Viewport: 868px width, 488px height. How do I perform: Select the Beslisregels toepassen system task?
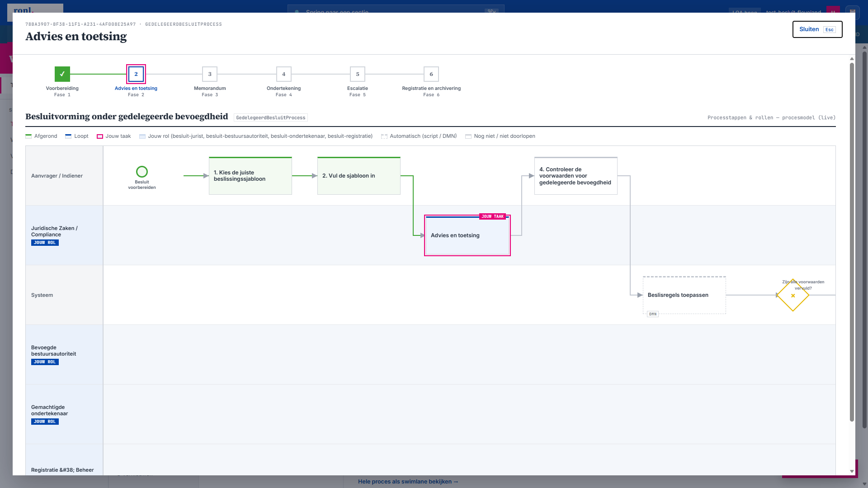coord(684,295)
